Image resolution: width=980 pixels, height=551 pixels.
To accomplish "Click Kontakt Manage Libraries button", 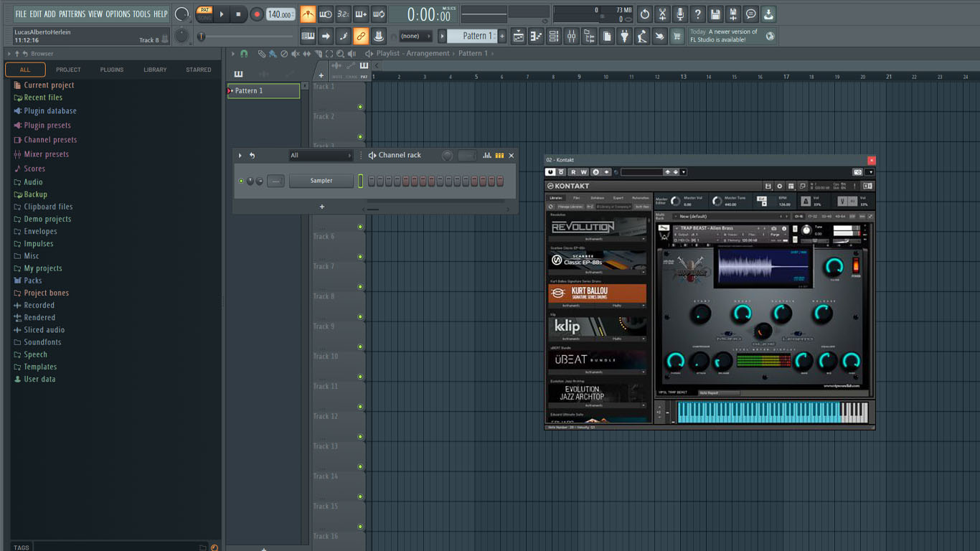I will 572,207.
